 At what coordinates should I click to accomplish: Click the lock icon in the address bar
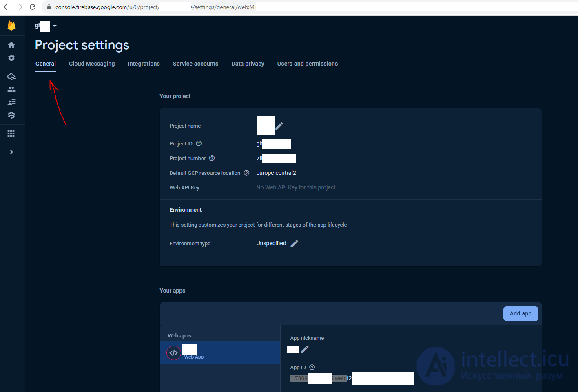point(49,7)
